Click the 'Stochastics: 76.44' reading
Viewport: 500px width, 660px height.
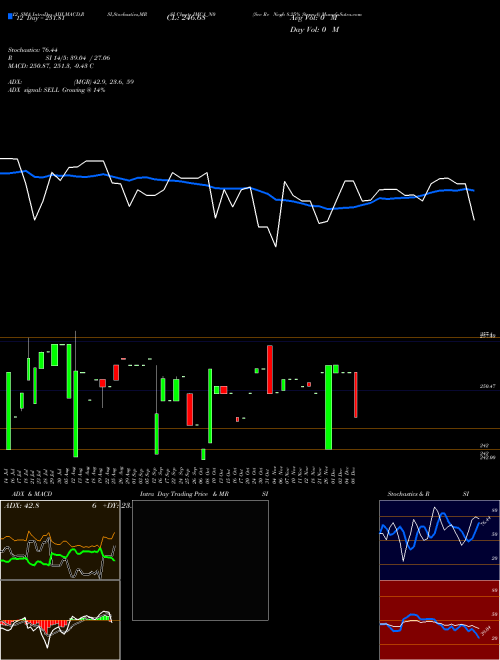coord(32,50)
